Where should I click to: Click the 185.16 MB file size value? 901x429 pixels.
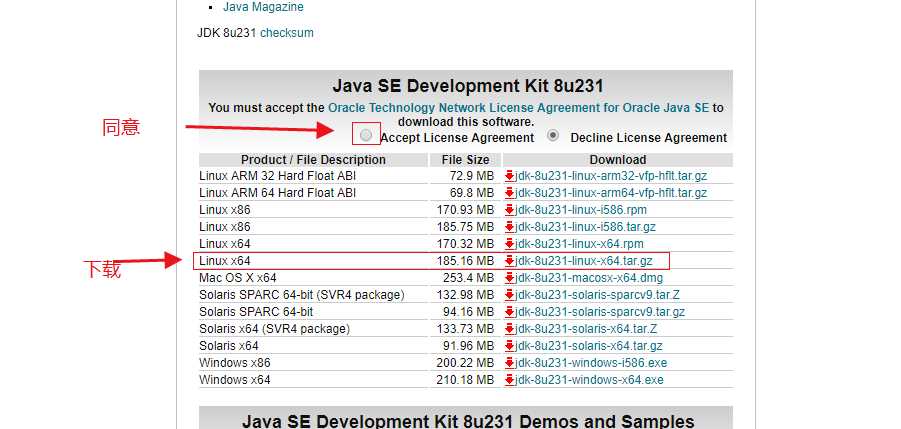(465, 261)
